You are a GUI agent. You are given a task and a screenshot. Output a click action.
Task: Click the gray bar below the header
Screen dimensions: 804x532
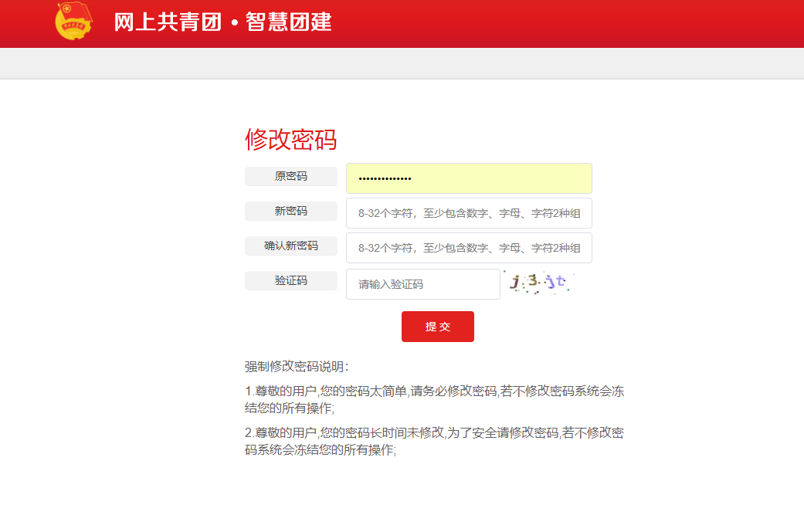click(402, 63)
